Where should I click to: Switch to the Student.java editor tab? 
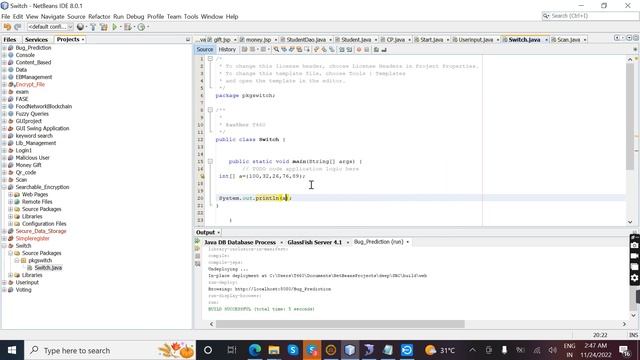tap(356, 40)
